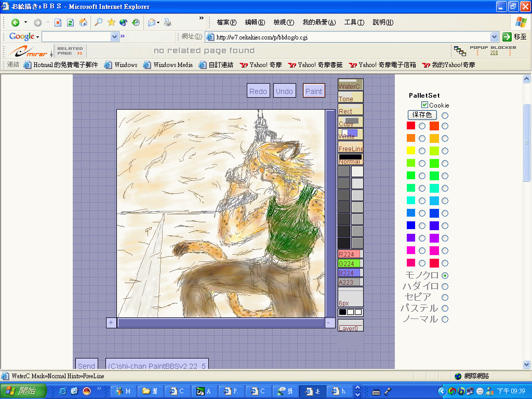Open the 工具(T) menu
This screenshot has height=399, width=532.
click(354, 22)
